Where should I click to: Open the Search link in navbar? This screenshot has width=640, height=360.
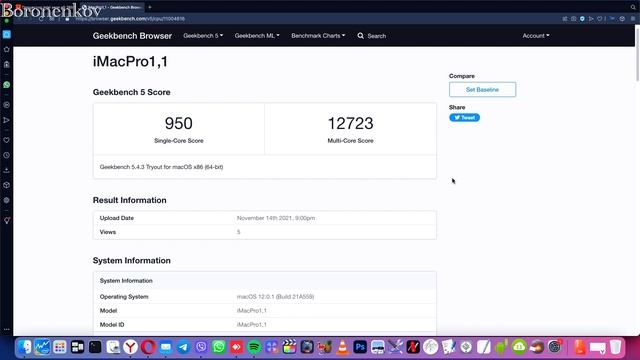click(x=372, y=36)
